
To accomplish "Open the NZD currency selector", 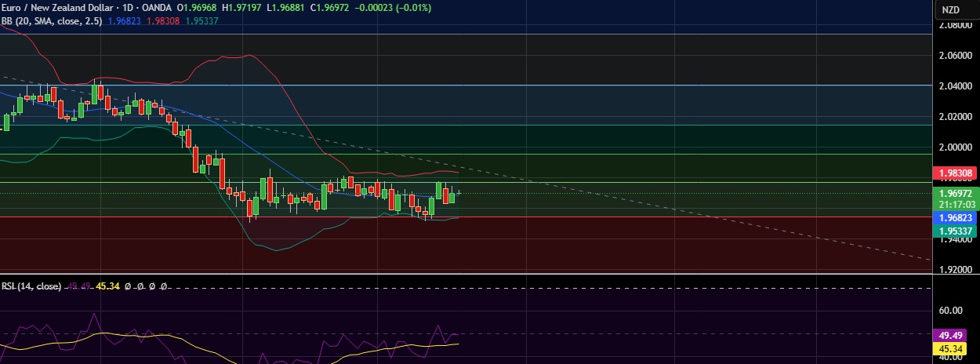I will click(x=950, y=9).
